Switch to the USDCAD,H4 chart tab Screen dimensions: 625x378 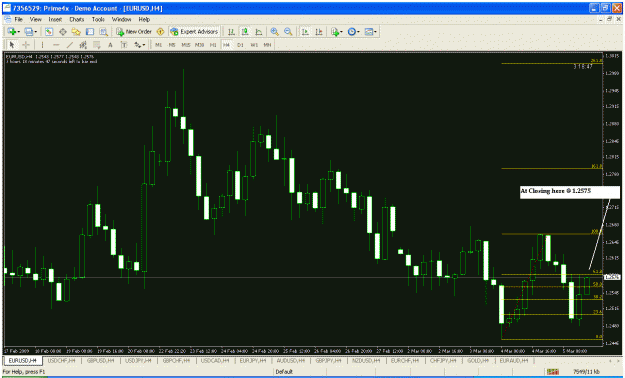pos(214,360)
